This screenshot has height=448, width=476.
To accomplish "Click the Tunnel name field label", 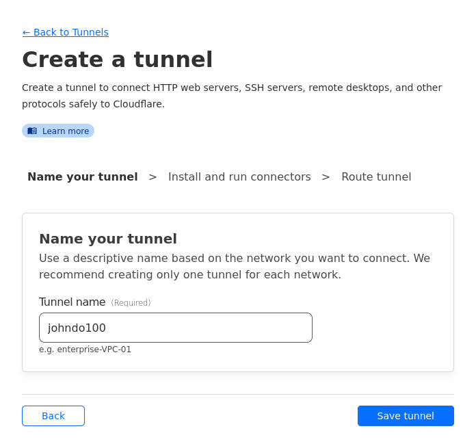I will [72, 302].
